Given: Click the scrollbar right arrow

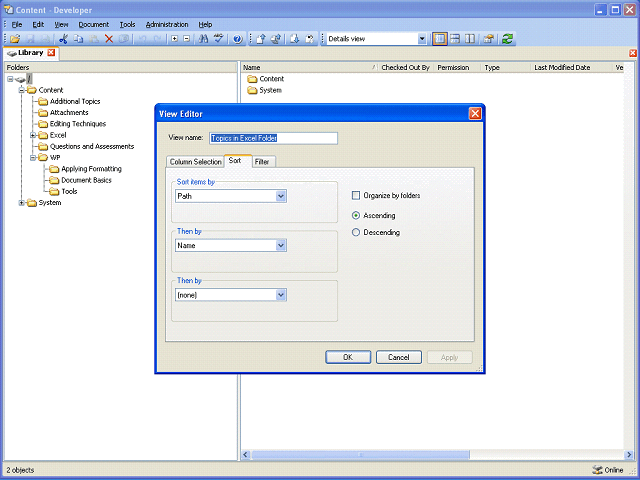Looking at the screenshot, I should click(629, 455).
